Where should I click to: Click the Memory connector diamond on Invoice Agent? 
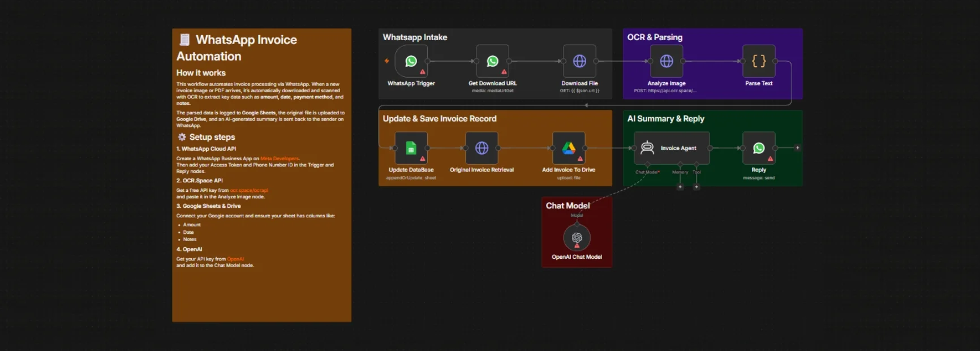(680, 165)
